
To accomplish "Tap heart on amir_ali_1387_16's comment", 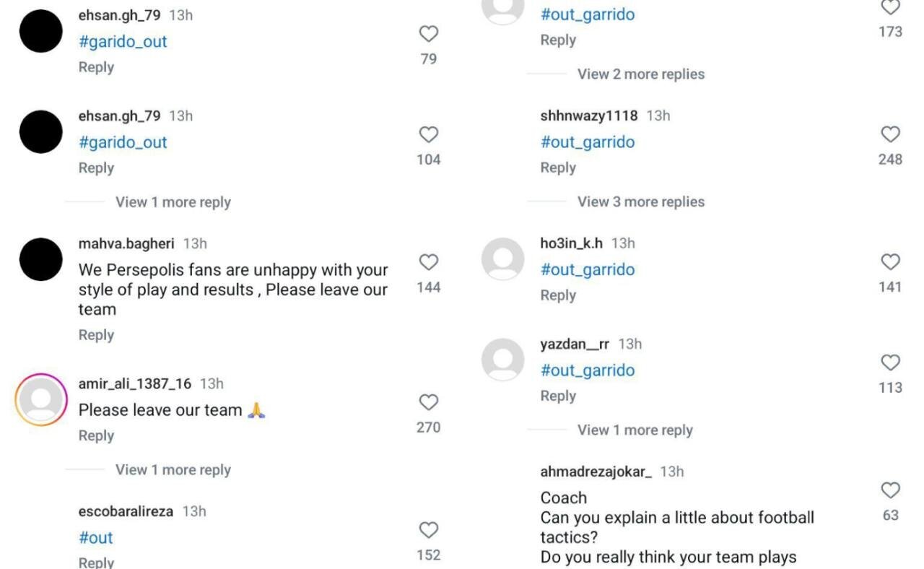I will [429, 402].
